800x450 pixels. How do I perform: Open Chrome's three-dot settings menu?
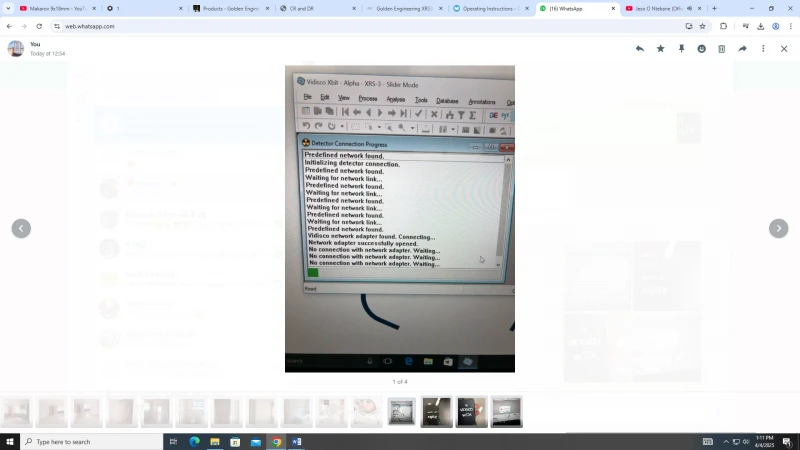[x=790, y=26]
